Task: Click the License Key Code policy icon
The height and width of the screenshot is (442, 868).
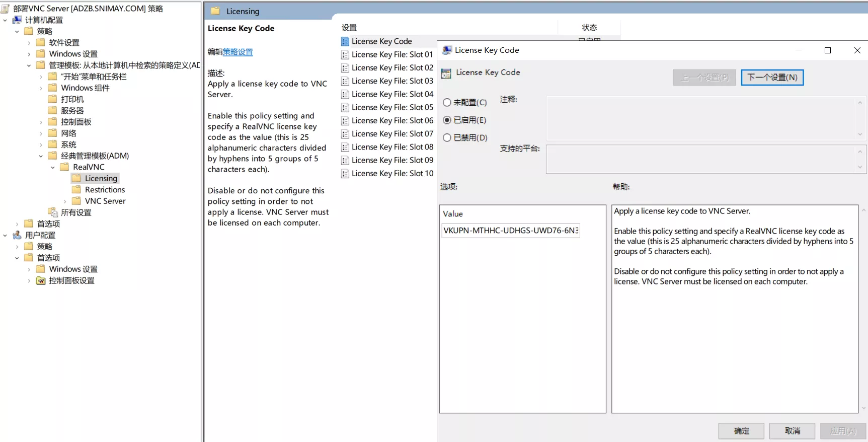Action: [345, 41]
